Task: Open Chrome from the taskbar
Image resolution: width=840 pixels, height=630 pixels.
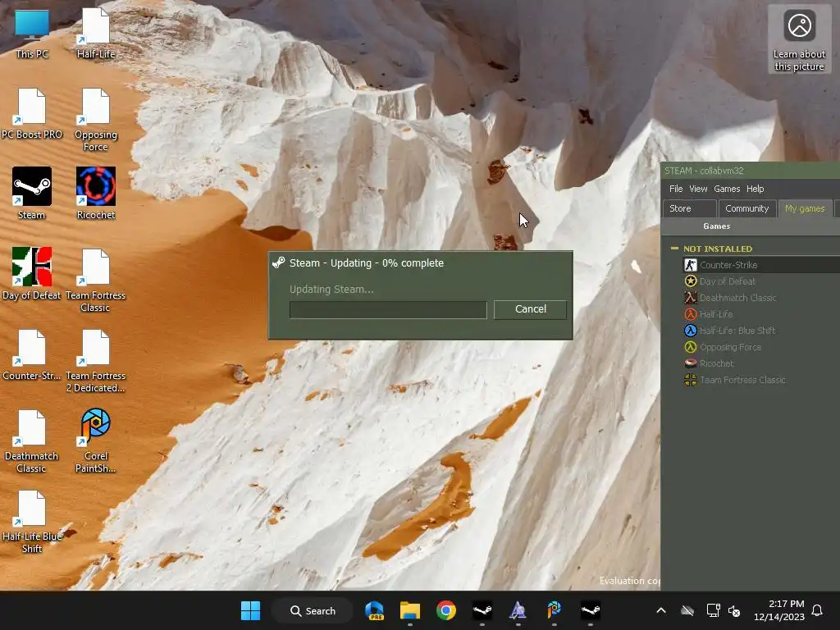Action: [x=445, y=610]
